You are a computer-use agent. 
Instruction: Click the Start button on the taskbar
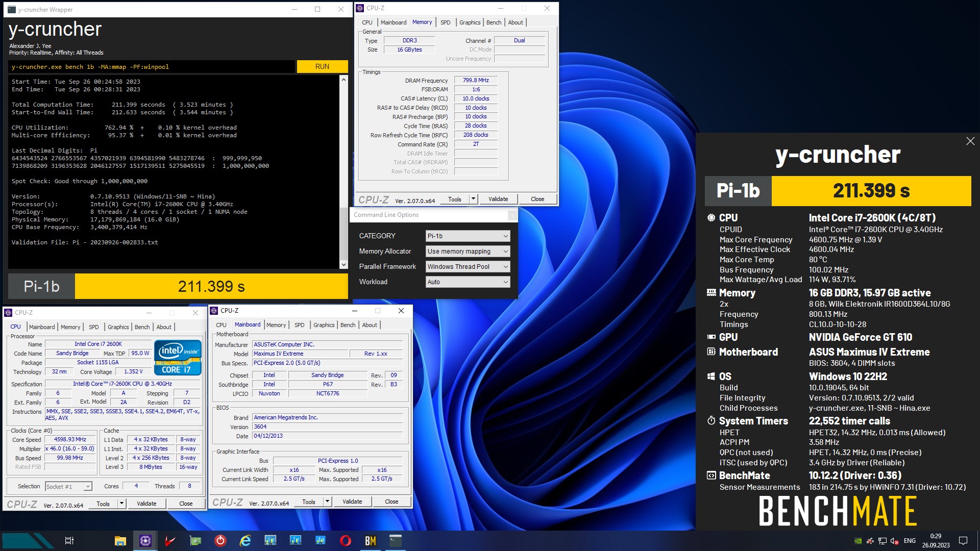(x=28, y=540)
